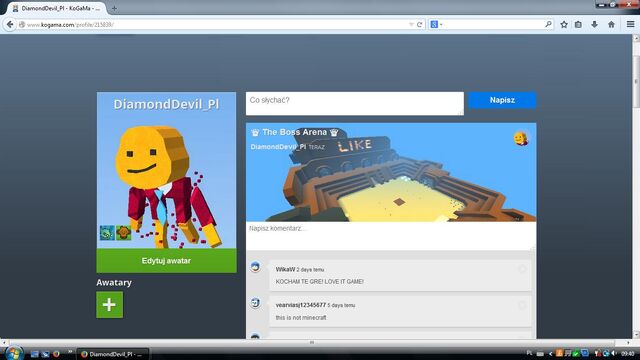Screen dimensions: 640x360
Task: Click the smiley avatar icon on Boss Arena post
Action: click(x=521, y=139)
